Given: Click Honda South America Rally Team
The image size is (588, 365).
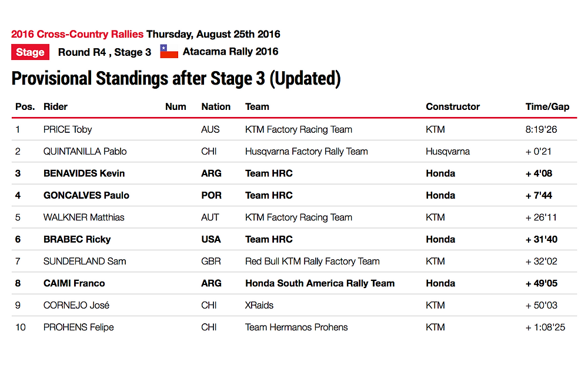Looking at the screenshot, I should click(x=320, y=283).
